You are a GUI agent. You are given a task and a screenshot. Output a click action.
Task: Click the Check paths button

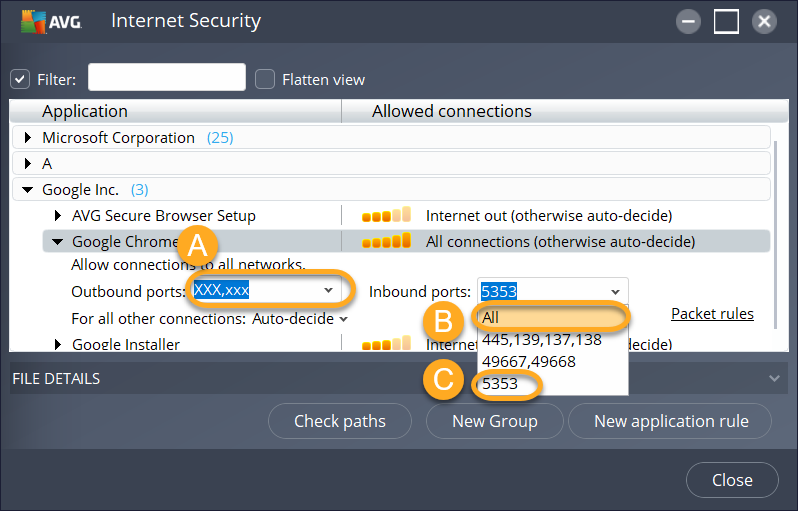click(x=340, y=421)
